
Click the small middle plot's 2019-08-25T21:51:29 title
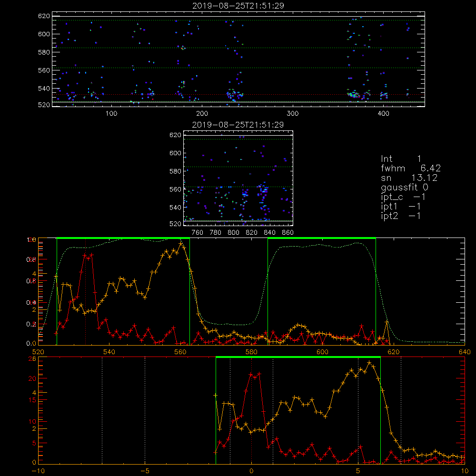pos(238,125)
